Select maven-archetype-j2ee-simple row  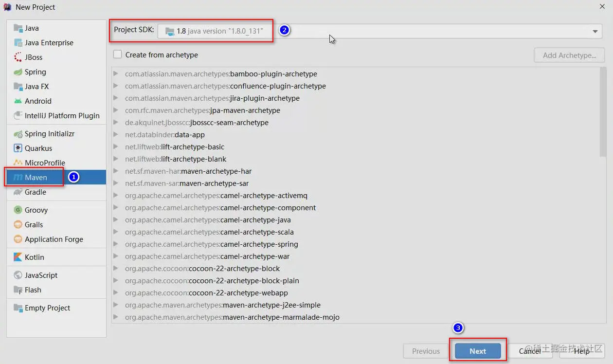356,305
